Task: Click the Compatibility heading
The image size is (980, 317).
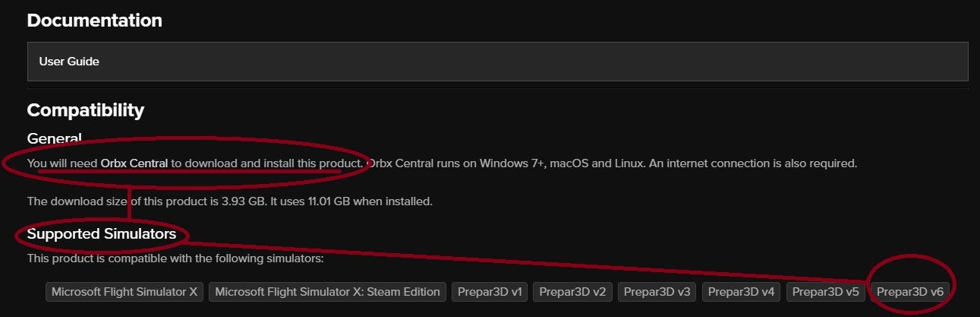Action: click(x=86, y=110)
